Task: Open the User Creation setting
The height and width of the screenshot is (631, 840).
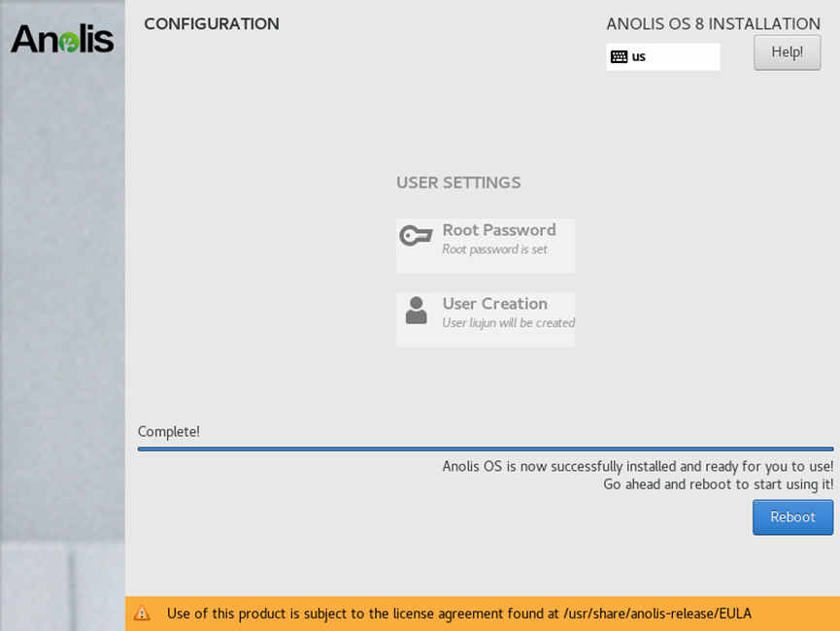Action: click(x=486, y=319)
